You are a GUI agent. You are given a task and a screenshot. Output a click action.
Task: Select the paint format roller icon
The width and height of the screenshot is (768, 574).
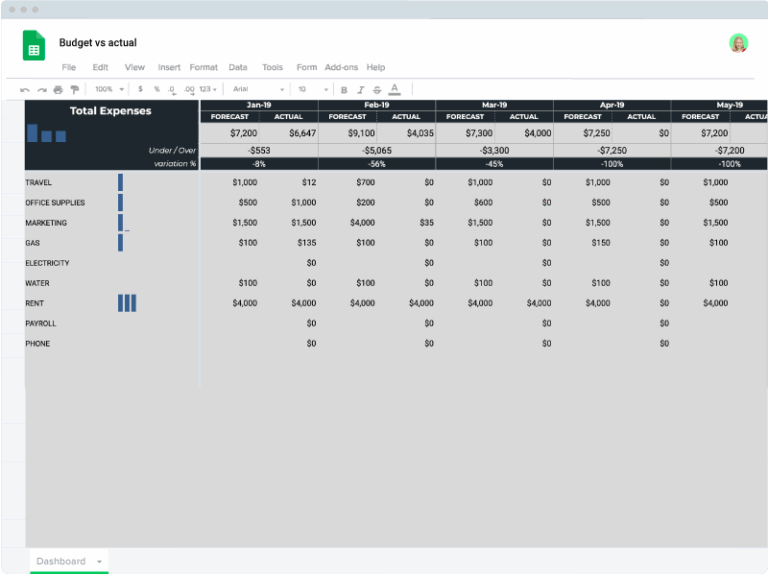74,89
